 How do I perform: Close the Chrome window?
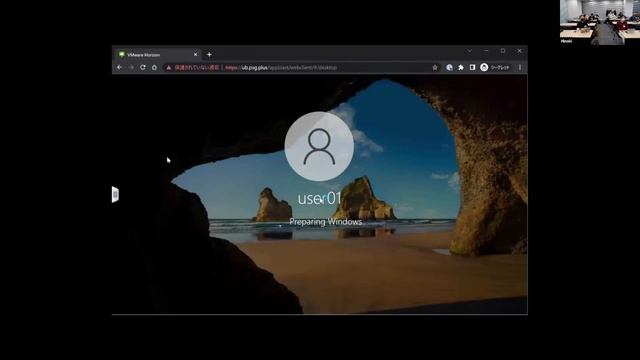[519, 51]
